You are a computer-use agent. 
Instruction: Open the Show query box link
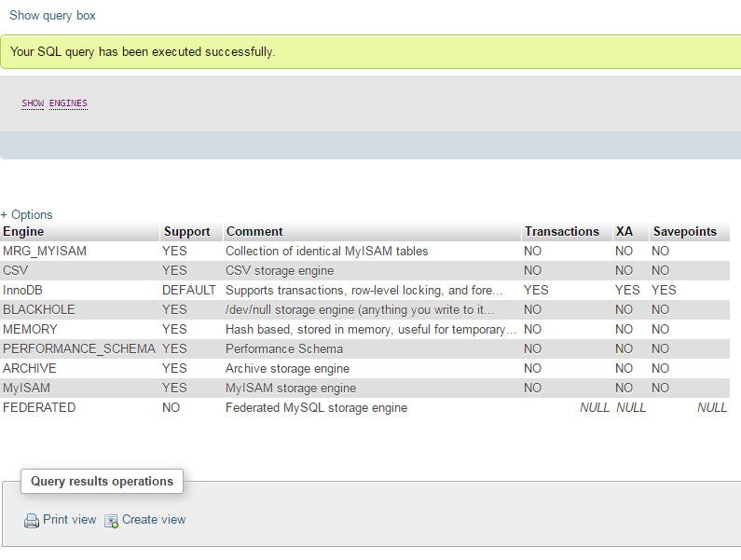[x=52, y=16]
